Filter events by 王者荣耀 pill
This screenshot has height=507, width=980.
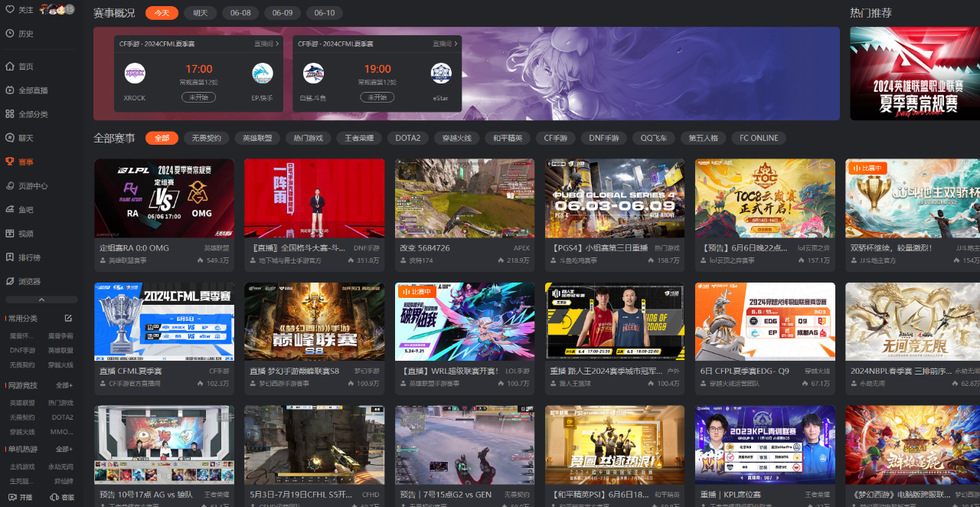click(x=359, y=138)
